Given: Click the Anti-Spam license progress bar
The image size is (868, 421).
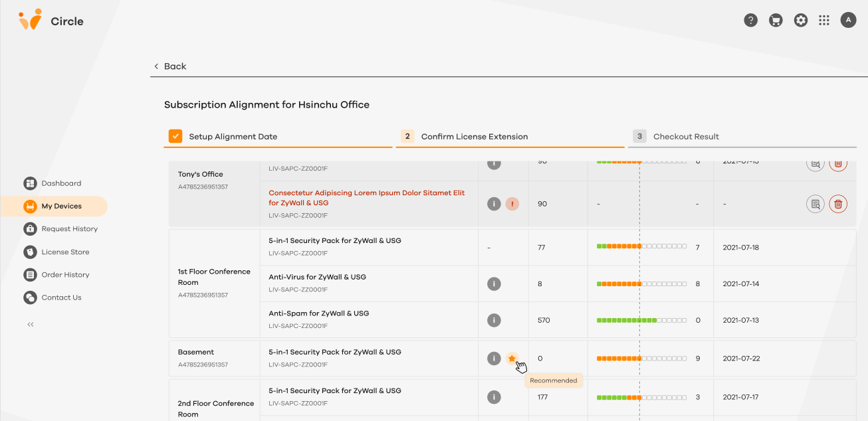Looking at the screenshot, I should pyautogui.click(x=642, y=320).
